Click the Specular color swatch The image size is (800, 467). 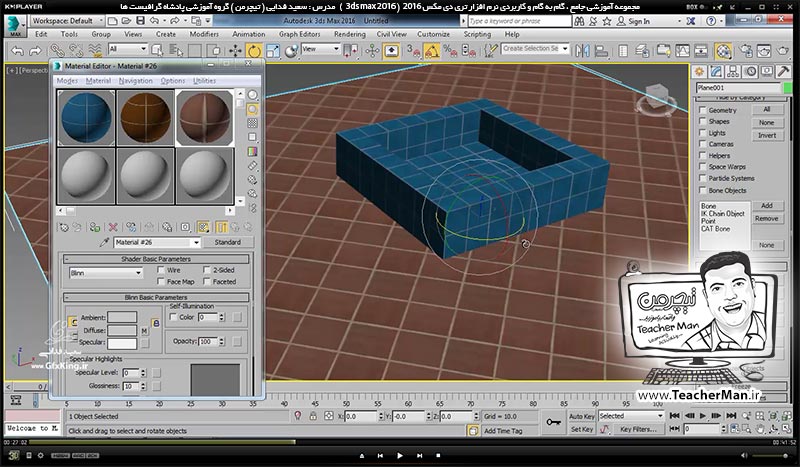click(x=122, y=343)
